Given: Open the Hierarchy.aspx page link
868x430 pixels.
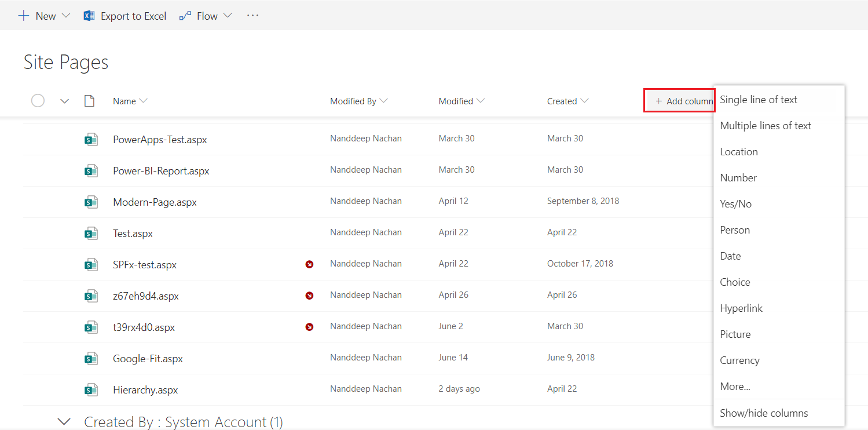Looking at the screenshot, I should pyautogui.click(x=145, y=390).
